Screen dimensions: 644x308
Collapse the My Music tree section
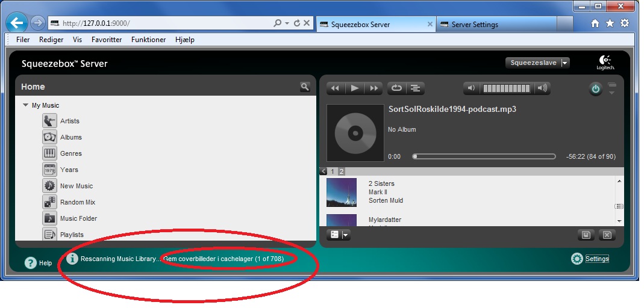point(26,105)
